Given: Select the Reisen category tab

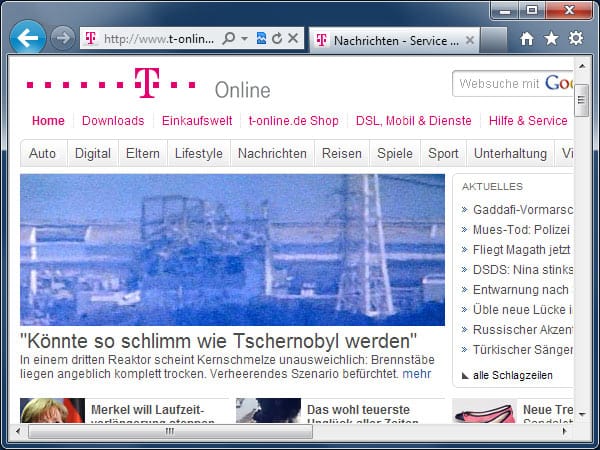Looking at the screenshot, I should (342, 153).
